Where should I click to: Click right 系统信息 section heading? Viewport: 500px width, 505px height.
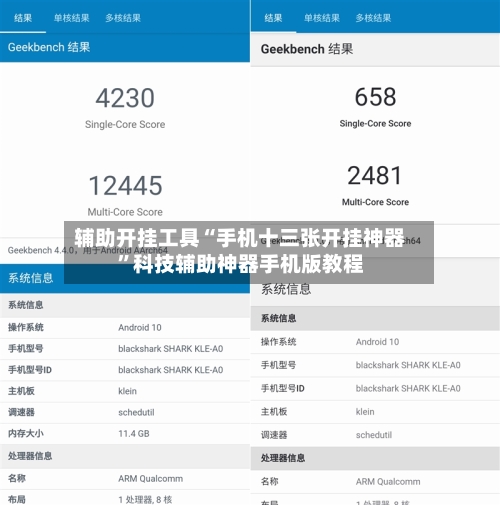click(286, 289)
